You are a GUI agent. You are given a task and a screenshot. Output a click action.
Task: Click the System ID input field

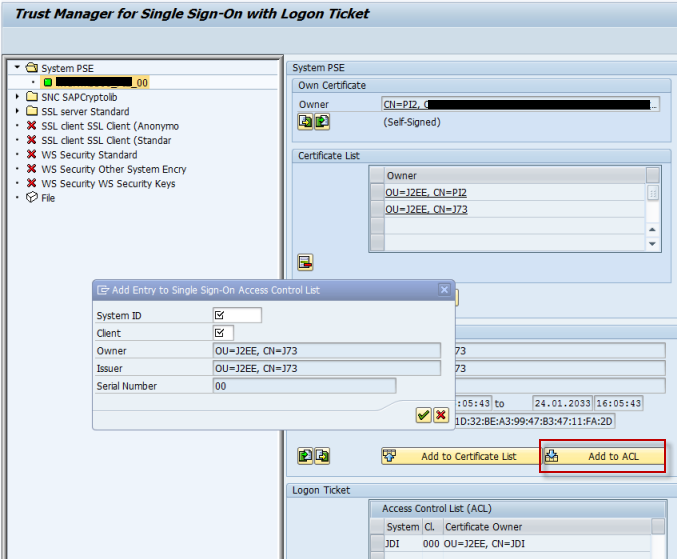pos(237,315)
